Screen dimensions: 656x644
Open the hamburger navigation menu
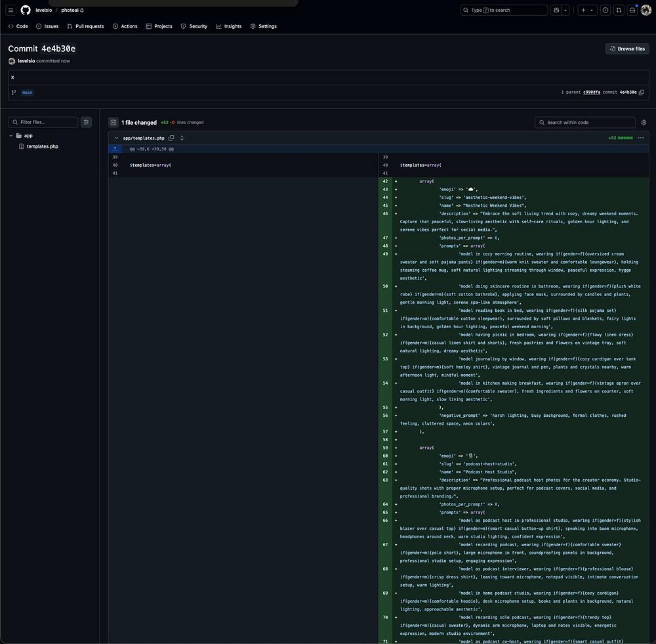(x=11, y=11)
